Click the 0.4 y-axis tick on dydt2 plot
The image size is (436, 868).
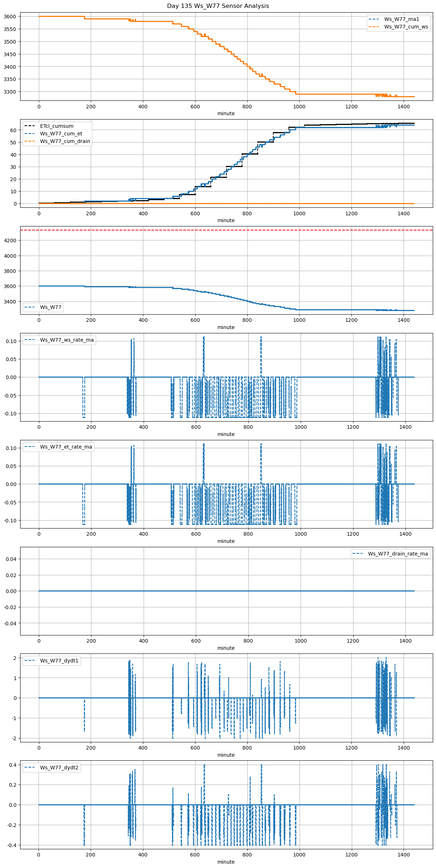coord(13,765)
